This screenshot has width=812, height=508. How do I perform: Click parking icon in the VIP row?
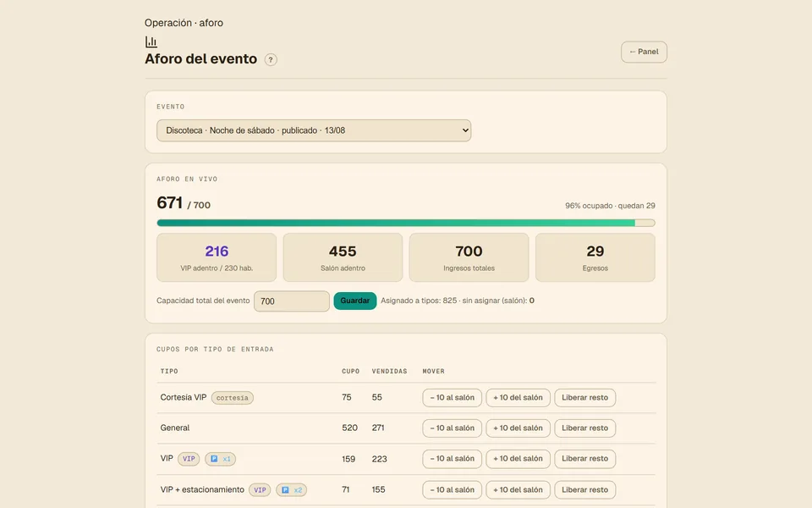tap(214, 459)
